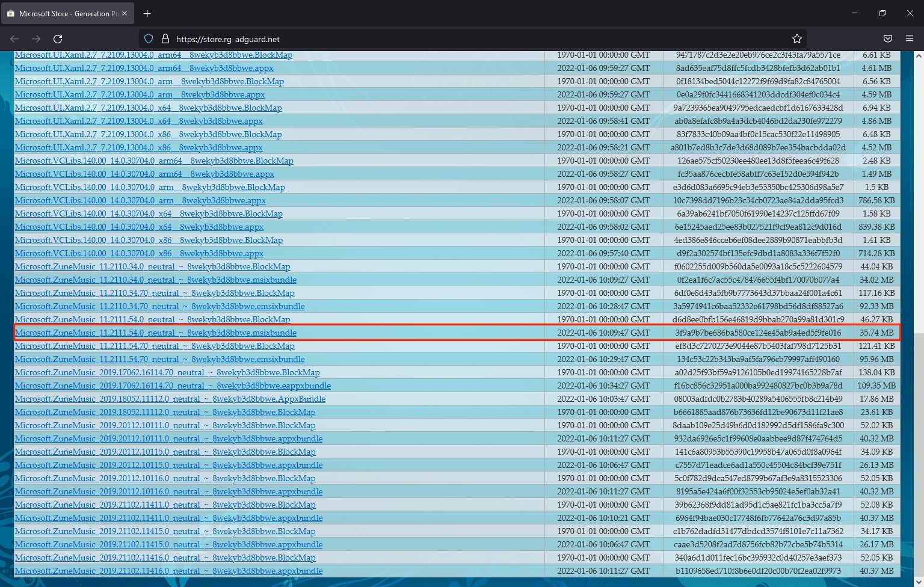Screen dimensions: 924x587
Task: Open UI.Xaml.2.7 x64 appx link
Action: (x=139, y=121)
